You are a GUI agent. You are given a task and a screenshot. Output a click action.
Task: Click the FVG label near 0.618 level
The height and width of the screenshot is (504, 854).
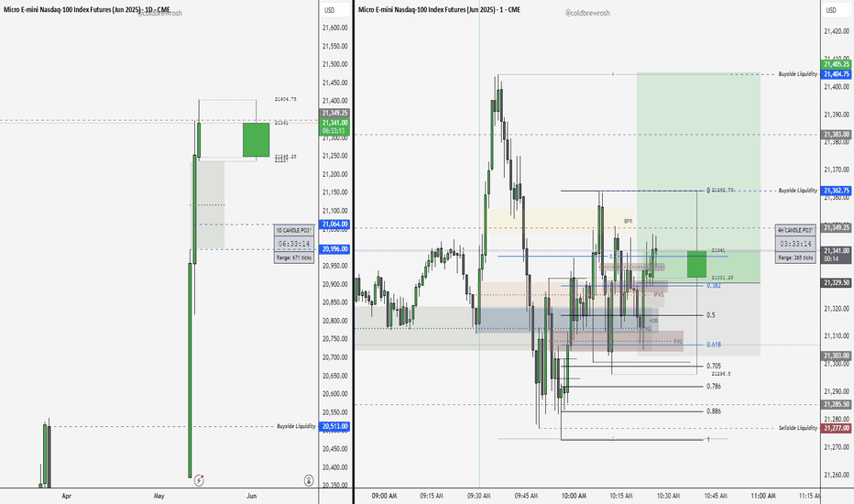point(678,341)
